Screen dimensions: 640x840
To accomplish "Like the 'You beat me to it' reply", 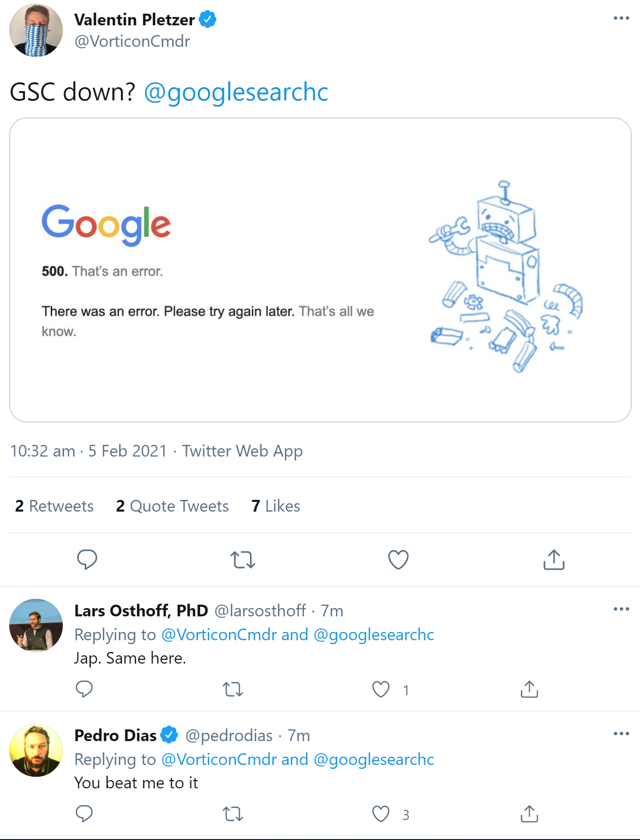I will (x=380, y=813).
